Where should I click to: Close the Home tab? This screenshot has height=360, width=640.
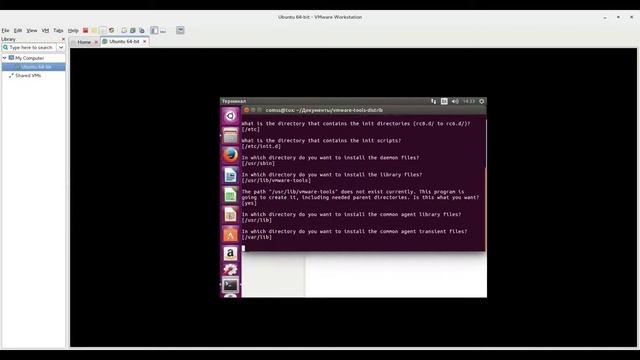tap(96, 42)
